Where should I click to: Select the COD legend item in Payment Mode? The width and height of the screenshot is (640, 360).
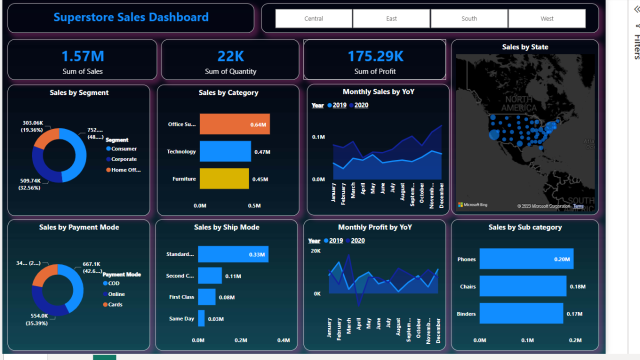111,283
